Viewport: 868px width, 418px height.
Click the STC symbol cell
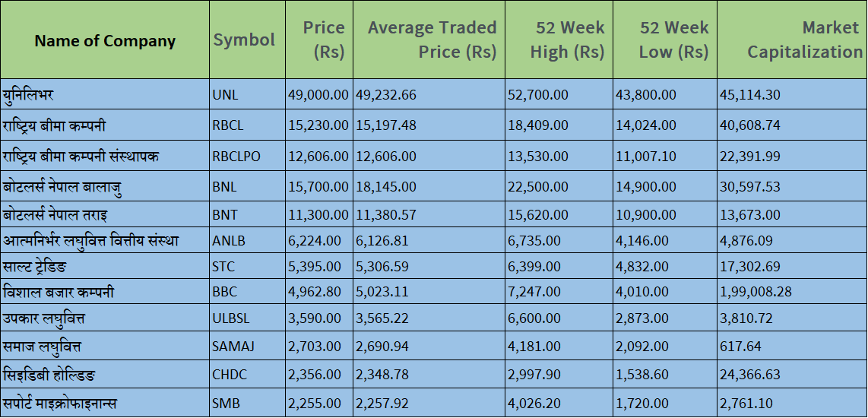tap(224, 267)
